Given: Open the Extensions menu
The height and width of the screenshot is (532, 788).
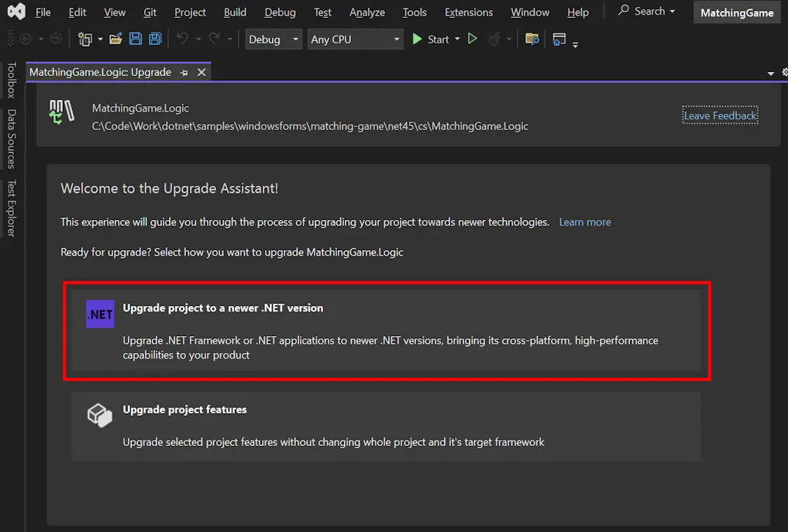Looking at the screenshot, I should click(468, 12).
